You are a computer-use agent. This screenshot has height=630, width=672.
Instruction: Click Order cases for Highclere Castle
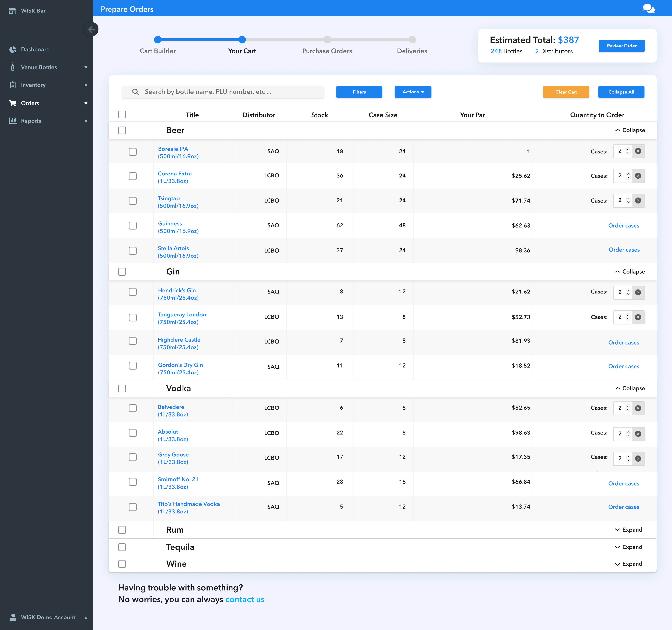[624, 343]
